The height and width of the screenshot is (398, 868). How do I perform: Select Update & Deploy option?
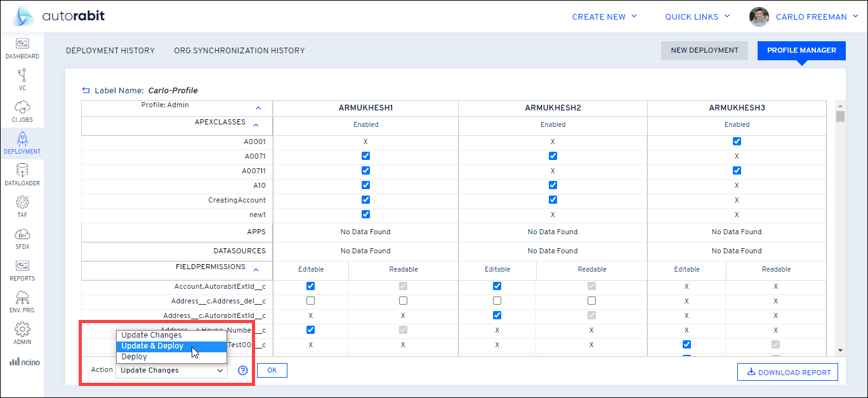(x=152, y=346)
